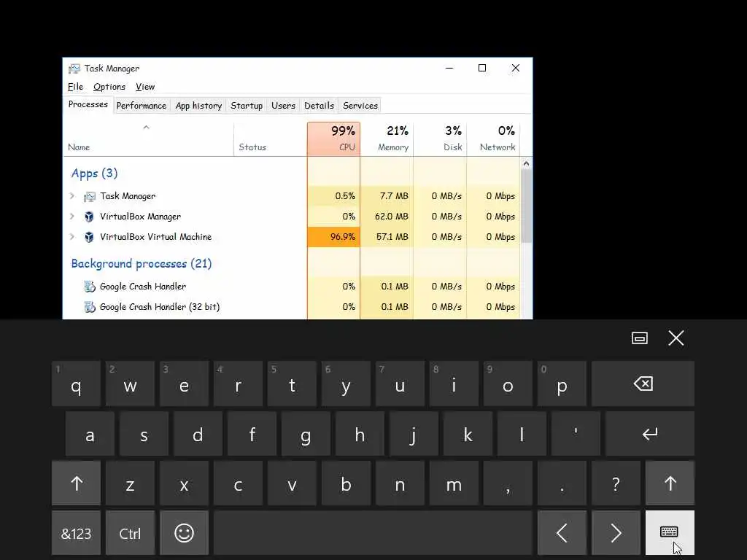Tap the p key

pos(562,384)
